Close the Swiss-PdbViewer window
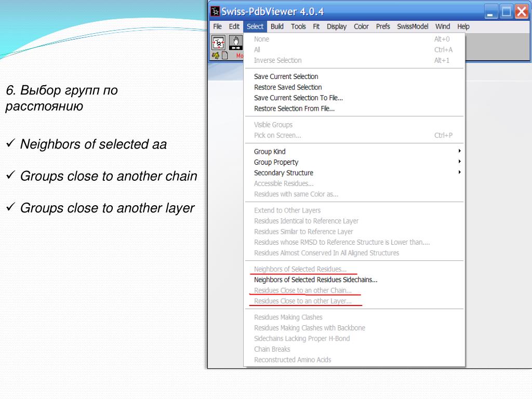The width and height of the screenshot is (532, 399). point(522,12)
